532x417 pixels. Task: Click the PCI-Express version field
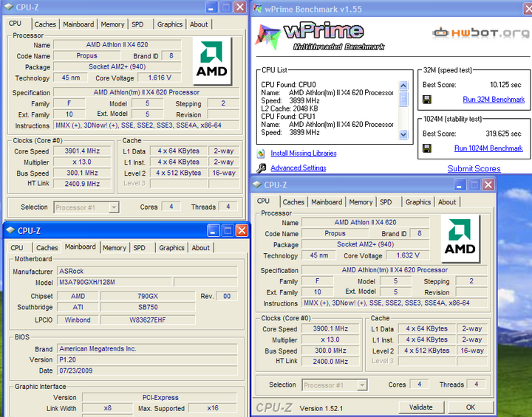click(160, 397)
